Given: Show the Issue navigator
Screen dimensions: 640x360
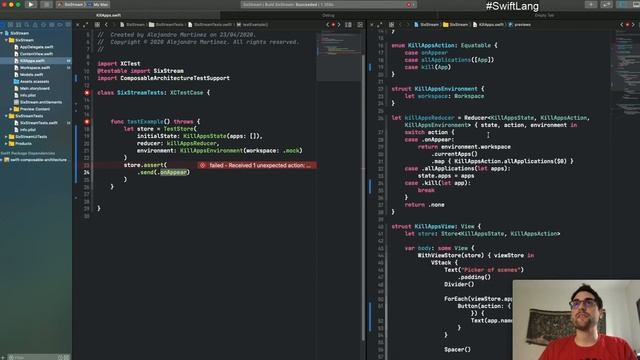Looking at the screenshot, I should tap(35, 24).
